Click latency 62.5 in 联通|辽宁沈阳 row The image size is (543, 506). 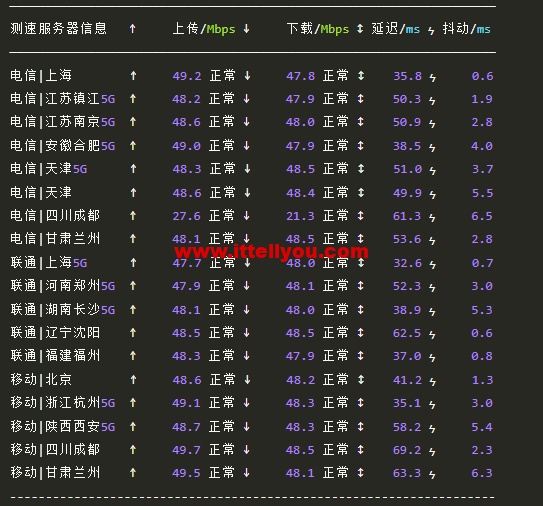coord(407,333)
